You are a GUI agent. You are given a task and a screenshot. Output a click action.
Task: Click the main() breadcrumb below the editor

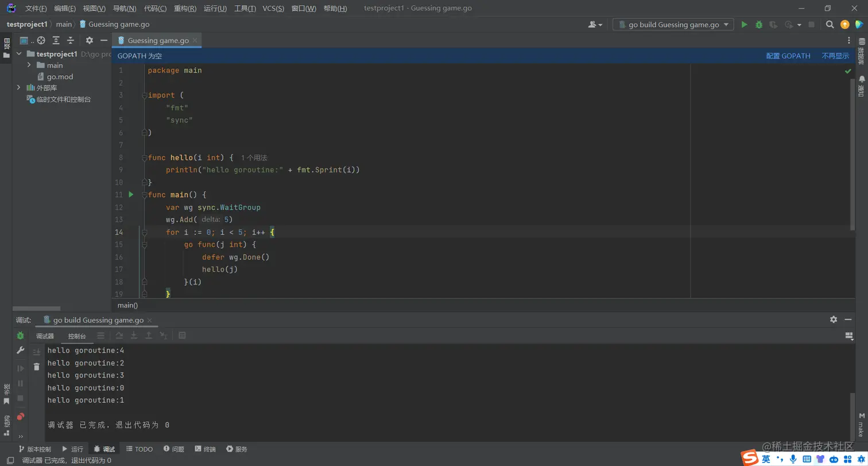click(127, 305)
